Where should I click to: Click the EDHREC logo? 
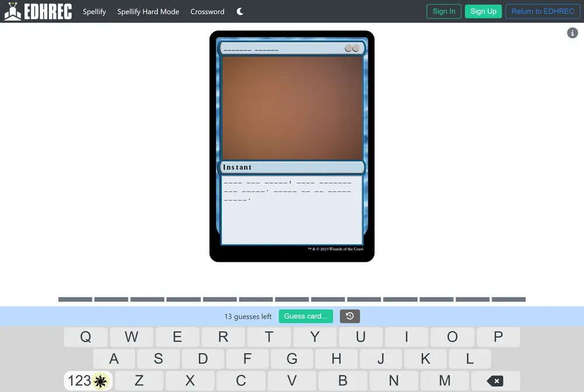coord(38,11)
